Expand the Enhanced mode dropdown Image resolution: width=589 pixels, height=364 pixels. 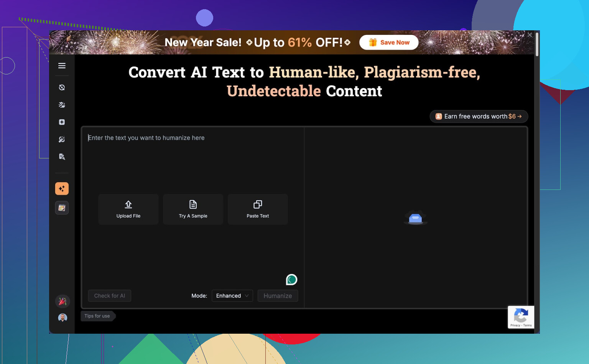click(x=232, y=296)
